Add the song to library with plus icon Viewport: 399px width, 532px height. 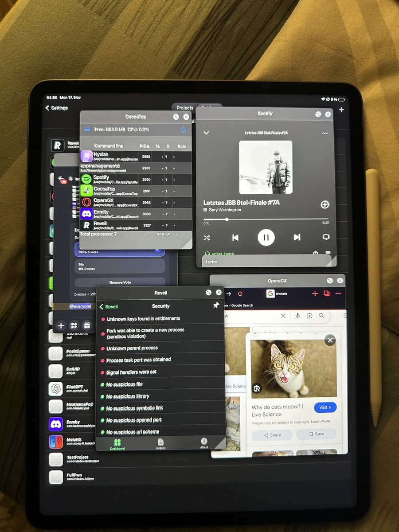tap(325, 204)
